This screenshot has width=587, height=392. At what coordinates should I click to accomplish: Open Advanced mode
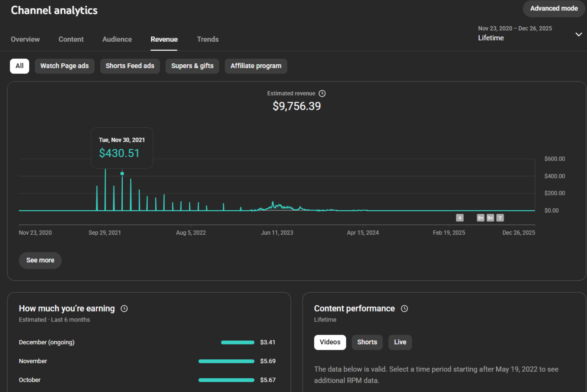point(554,9)
